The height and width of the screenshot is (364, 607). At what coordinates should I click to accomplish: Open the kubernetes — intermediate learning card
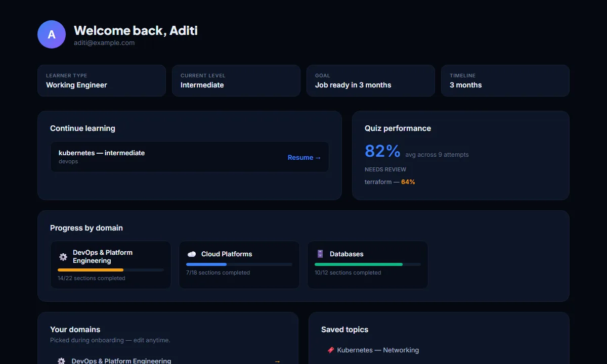pyautogui.click(x=190, y=157)
